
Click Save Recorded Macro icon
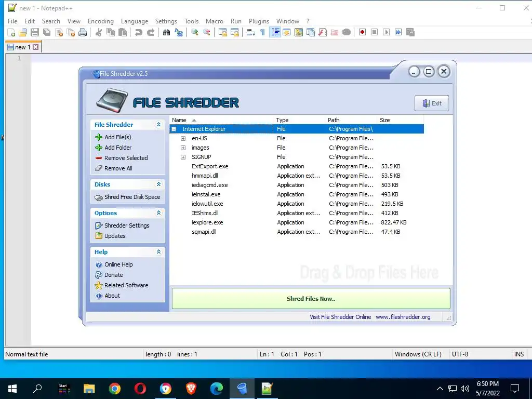[410, 32]
